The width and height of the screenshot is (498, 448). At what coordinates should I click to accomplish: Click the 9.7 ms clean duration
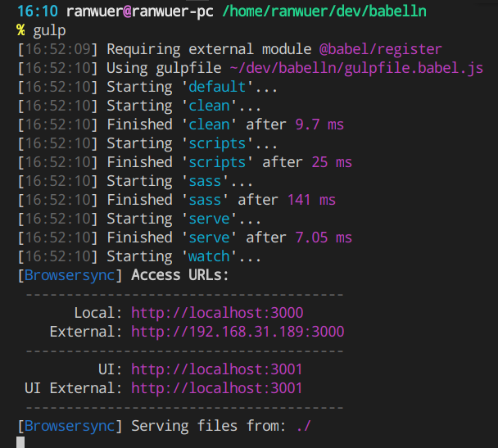click(x=319, y=124)
